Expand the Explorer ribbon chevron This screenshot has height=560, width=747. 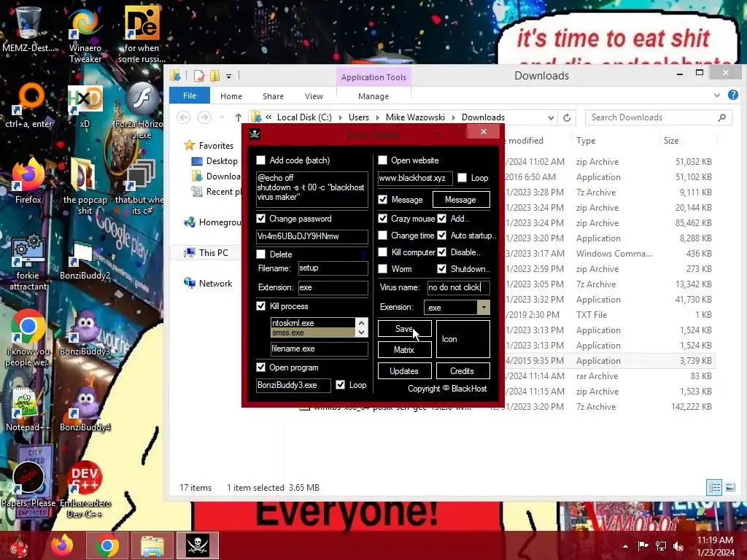click(x=716, y=96)
